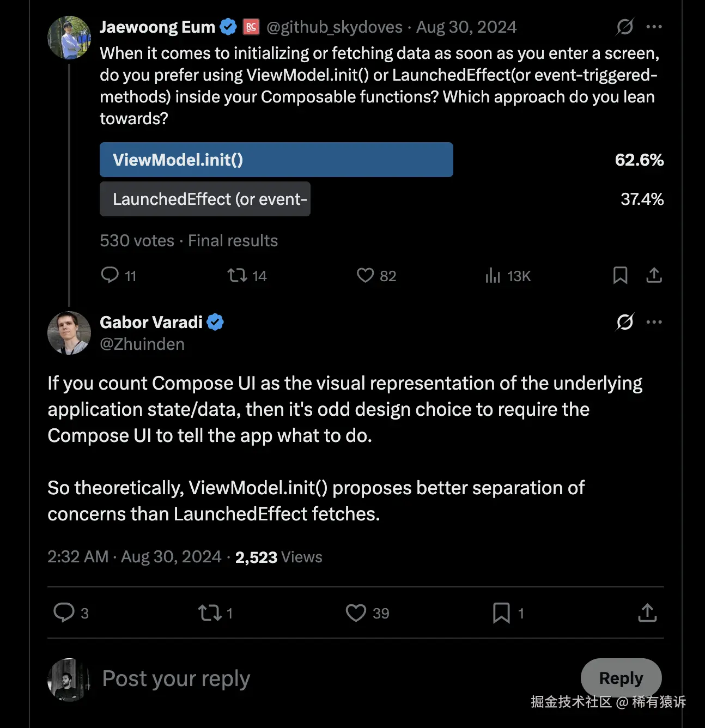Click the Reply button
Screen dimensions: 705x728
pos(621,678)
